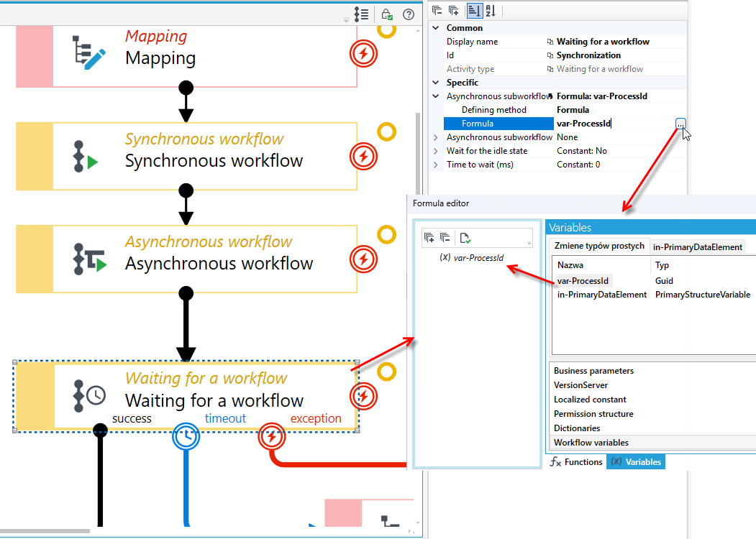Click the red exception bolt on Synchronous workflow

tap(363, 157)
